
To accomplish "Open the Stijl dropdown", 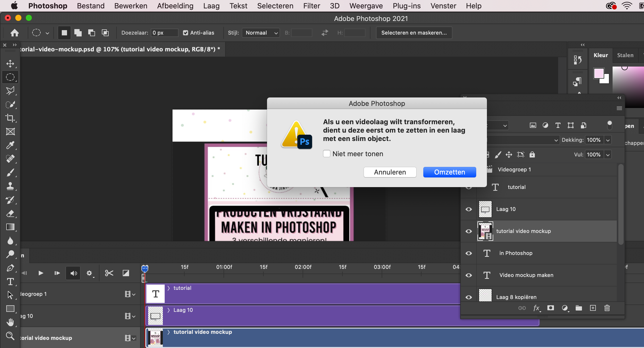I will pyautogui.click(x=260, y=32).
